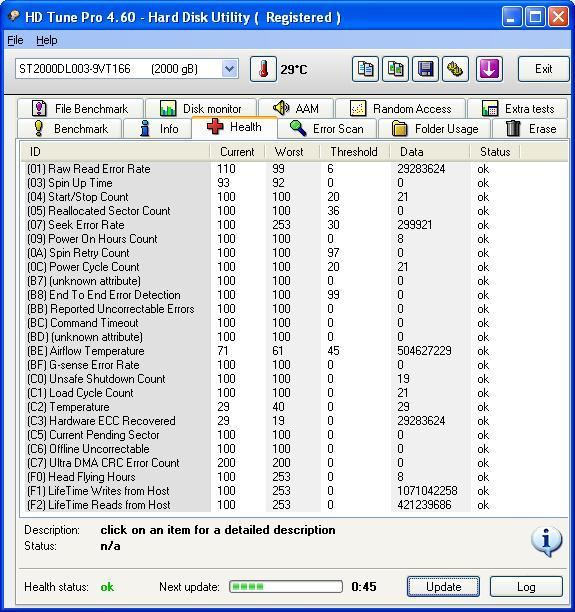Screen dimensions: 575x612
Task: Open the AAM tab
Action: click(x=296, y=108)
